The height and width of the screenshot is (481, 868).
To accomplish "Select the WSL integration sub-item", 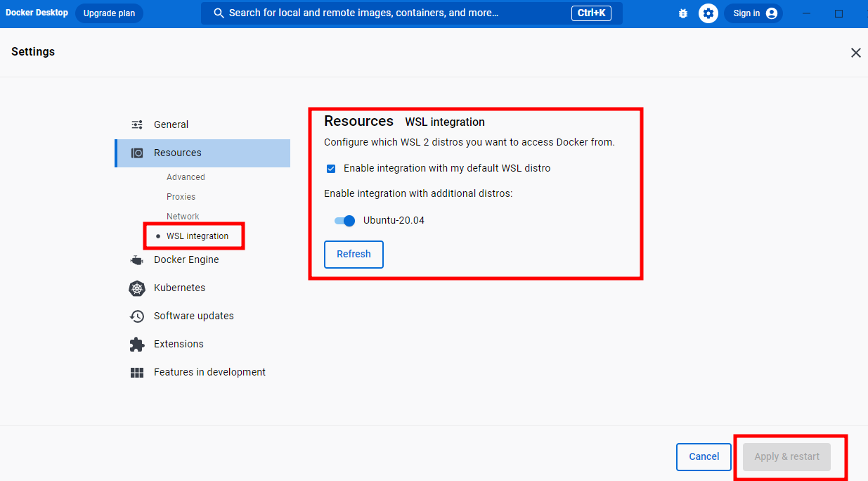I will [197, 236].
